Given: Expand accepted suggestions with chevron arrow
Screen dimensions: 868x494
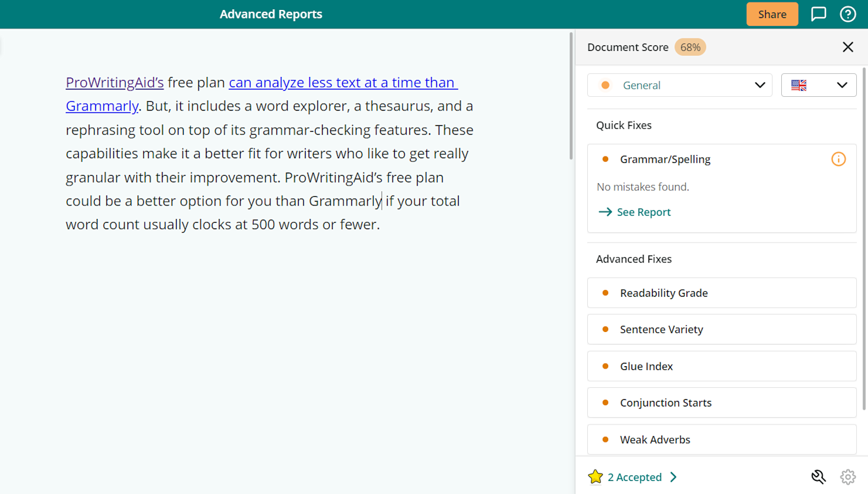Looking at the screenshot, I should coord(673,477).
